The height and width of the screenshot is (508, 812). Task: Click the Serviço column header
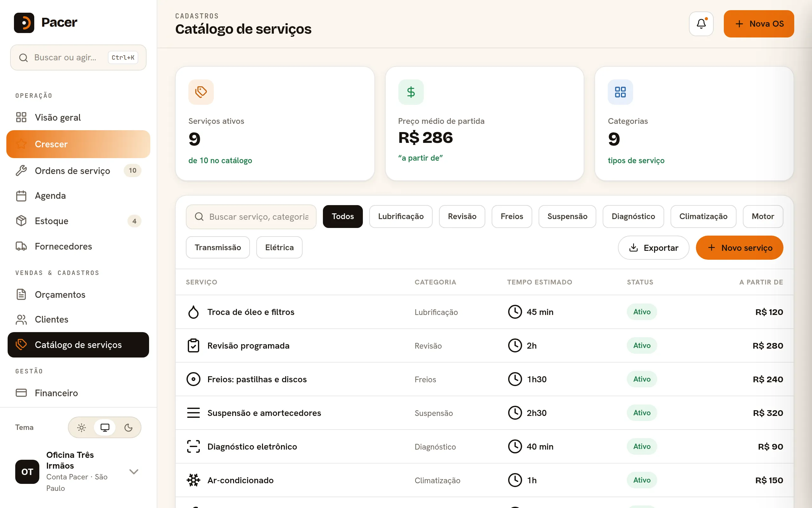coord(202,282)
